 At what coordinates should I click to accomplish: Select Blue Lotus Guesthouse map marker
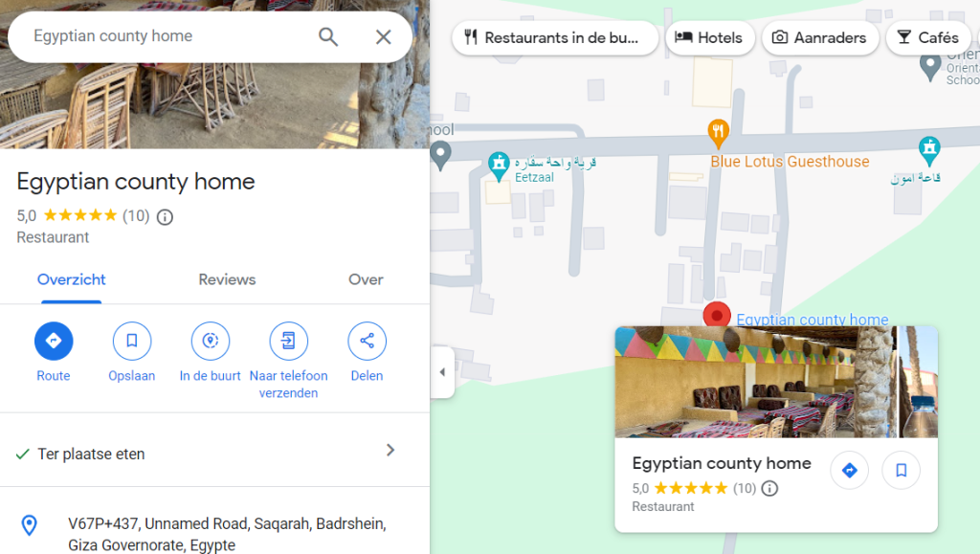[x=718, y=133]
